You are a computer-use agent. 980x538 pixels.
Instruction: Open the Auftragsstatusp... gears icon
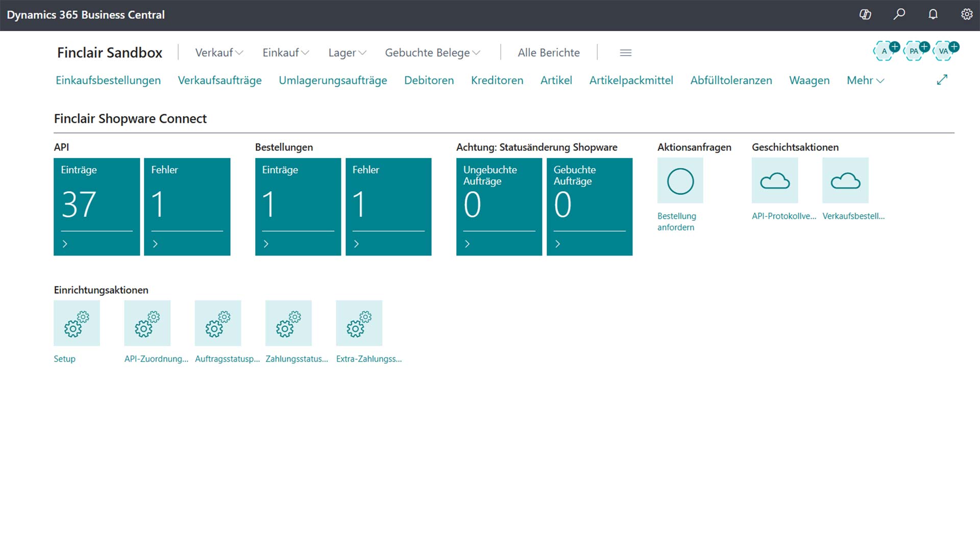[x=218, y=323]
